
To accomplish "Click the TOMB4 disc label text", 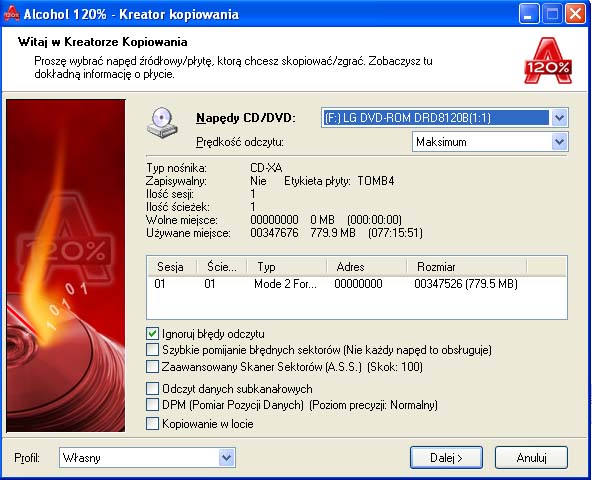I will point(376,181).
